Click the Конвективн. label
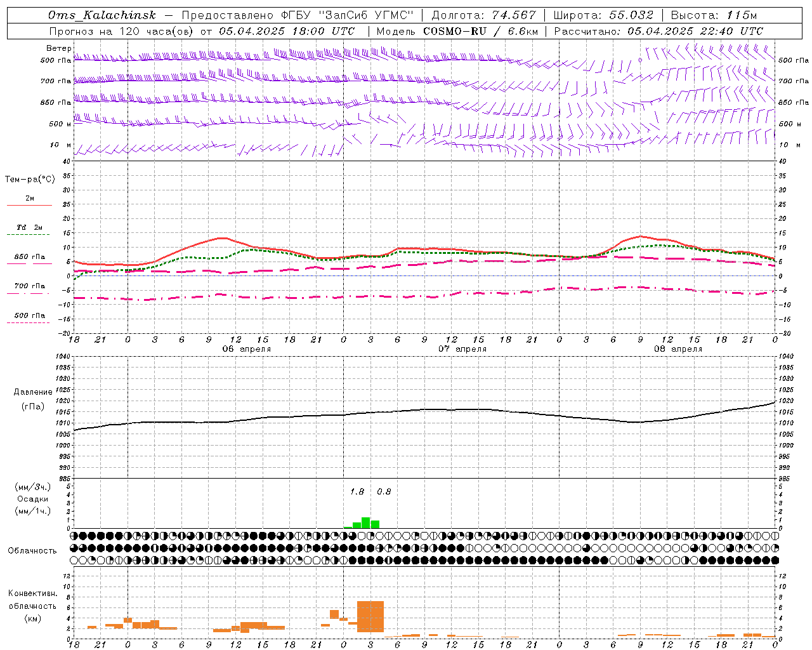Viewport: 812px width, 650px height. pyautogui.click(x=33, y=594)
